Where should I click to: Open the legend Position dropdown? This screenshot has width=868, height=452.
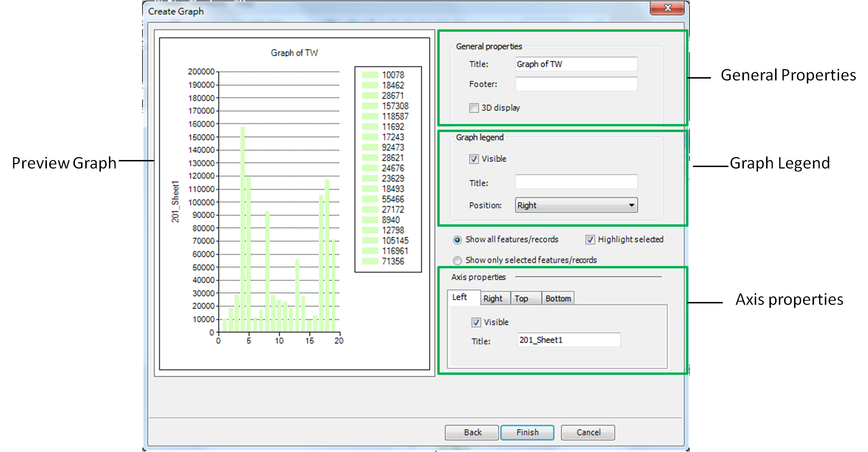576,205
